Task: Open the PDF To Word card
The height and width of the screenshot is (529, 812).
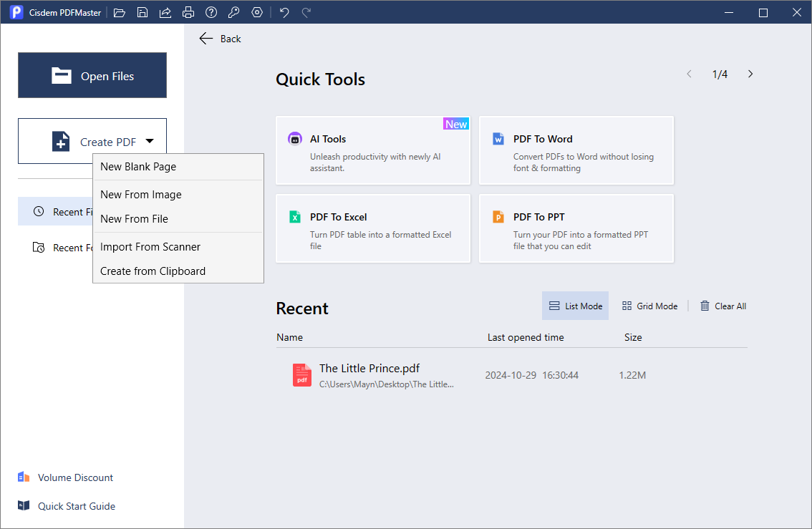Action: tap(576, 150)
